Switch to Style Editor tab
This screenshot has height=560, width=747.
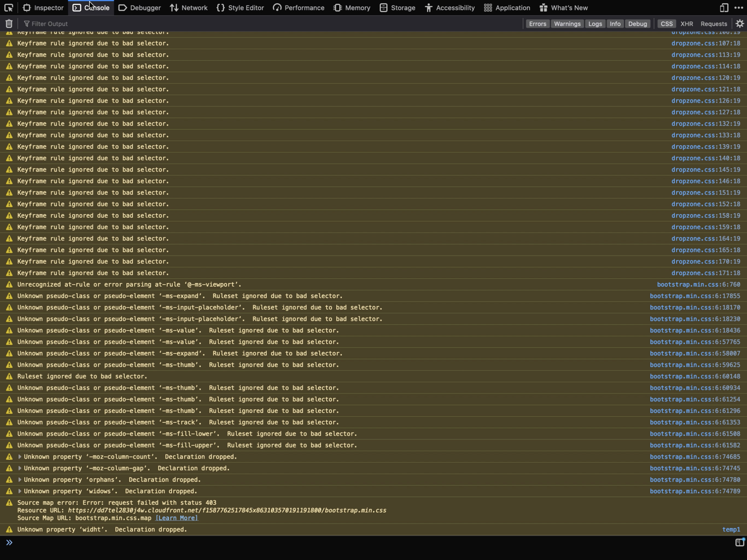(x=240, y=7)
